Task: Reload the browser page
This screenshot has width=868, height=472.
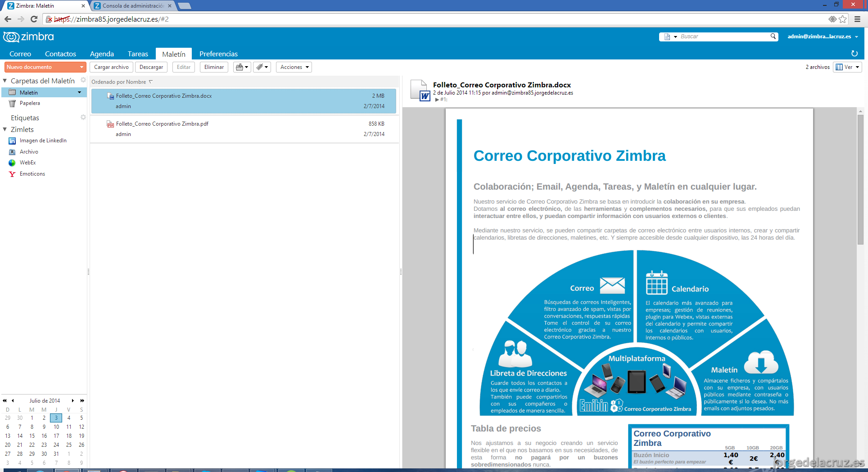Action: [34, 19]
